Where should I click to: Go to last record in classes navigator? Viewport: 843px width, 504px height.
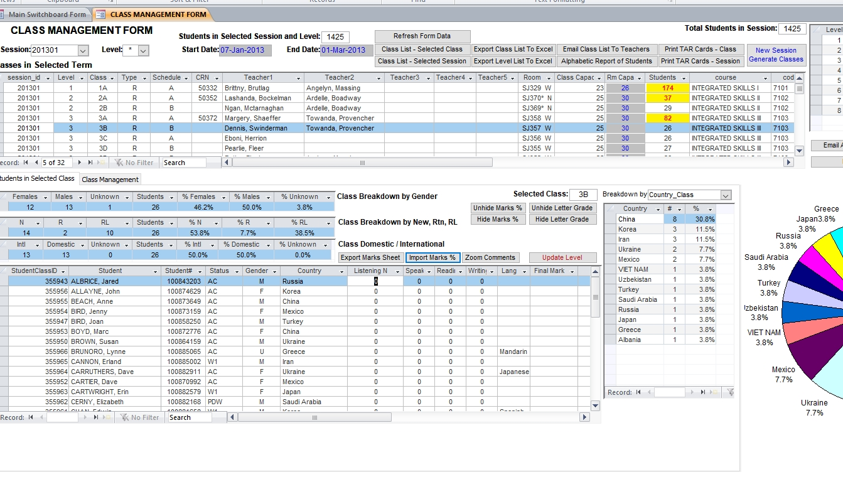click(x=91, y=163)
